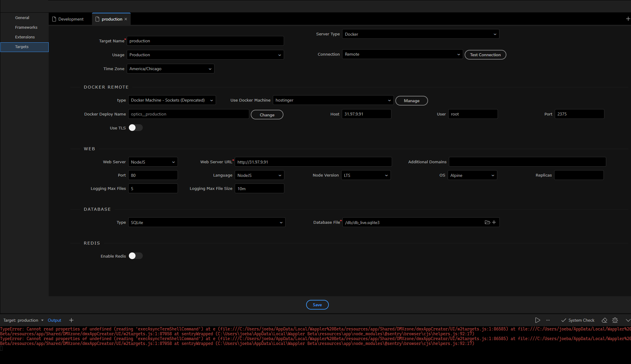Open Docker remote type dropdown
The image size is (631, 364).
pos(172,100)
